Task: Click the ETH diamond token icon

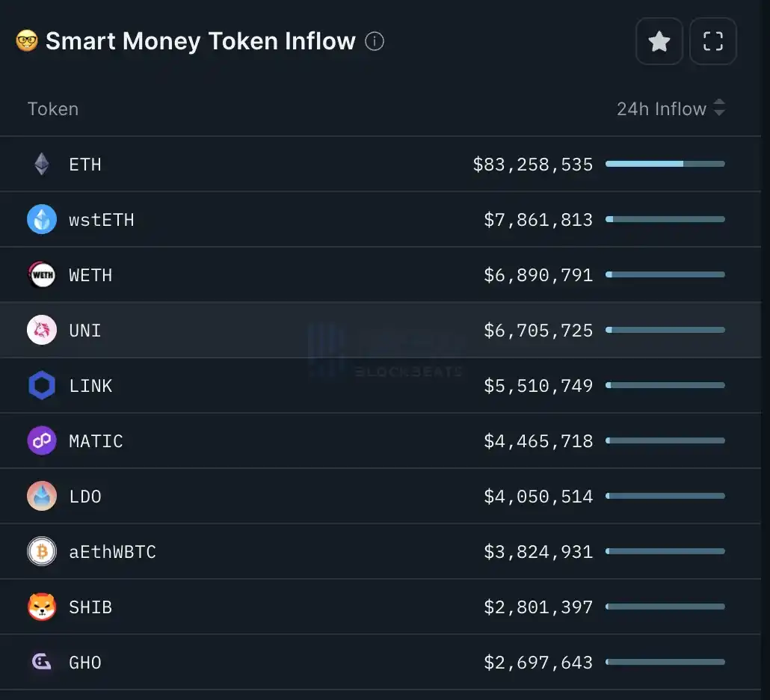Action: tap(42, 165)
